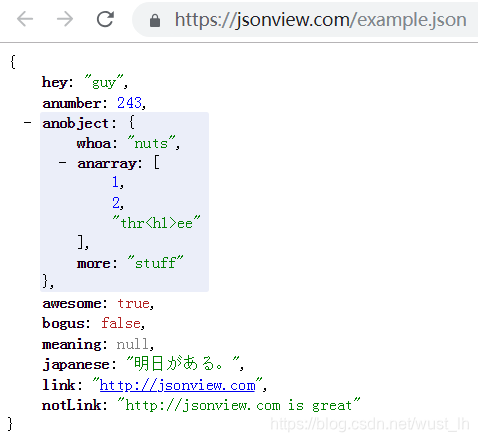
Task: Select the array item 1
Action: (115, 182)
